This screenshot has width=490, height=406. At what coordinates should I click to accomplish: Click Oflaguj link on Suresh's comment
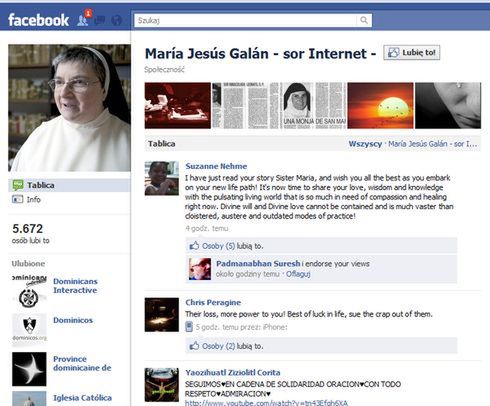[298, 274]
